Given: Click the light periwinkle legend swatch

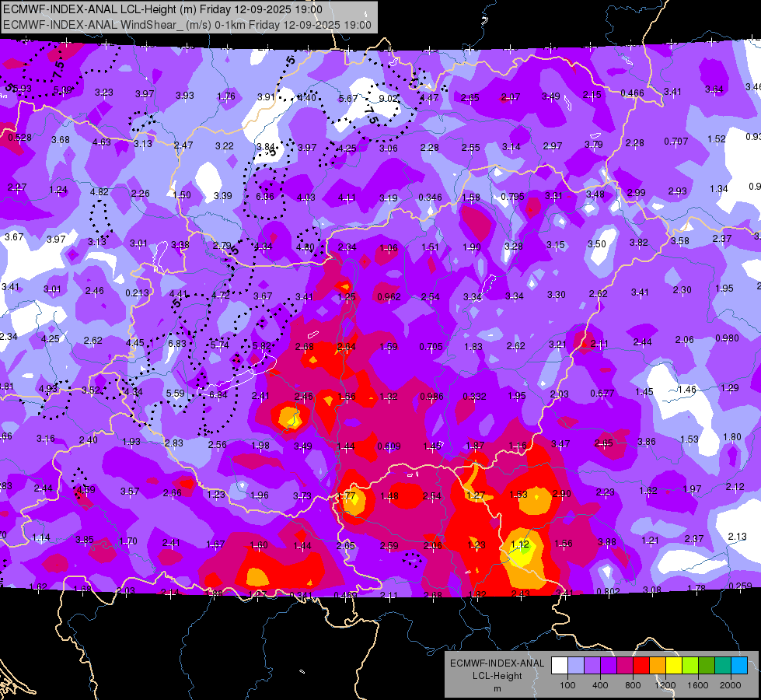Looking at the screenshot, I should (x=576, y=665).
